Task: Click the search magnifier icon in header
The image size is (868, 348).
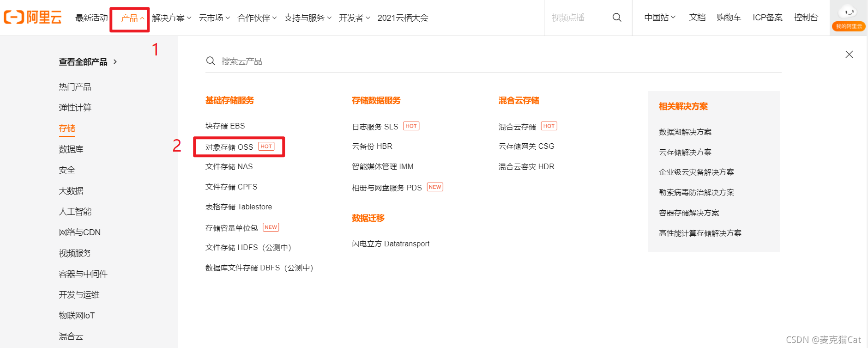Action: (617, 18)
